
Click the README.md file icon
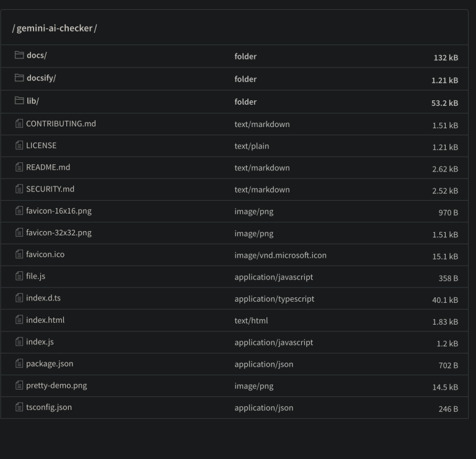(x=19, y=167)
